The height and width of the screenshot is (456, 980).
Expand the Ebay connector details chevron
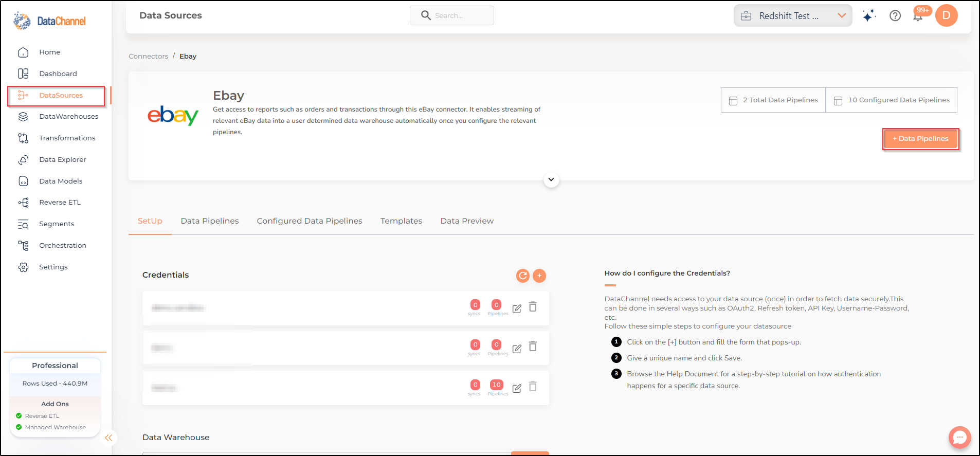[551, 180]
